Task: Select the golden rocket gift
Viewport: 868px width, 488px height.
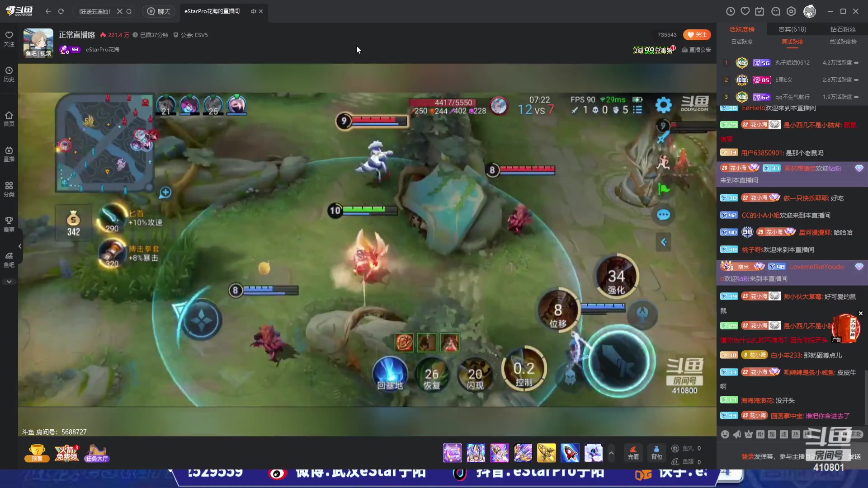Action: tap(547, 453)
